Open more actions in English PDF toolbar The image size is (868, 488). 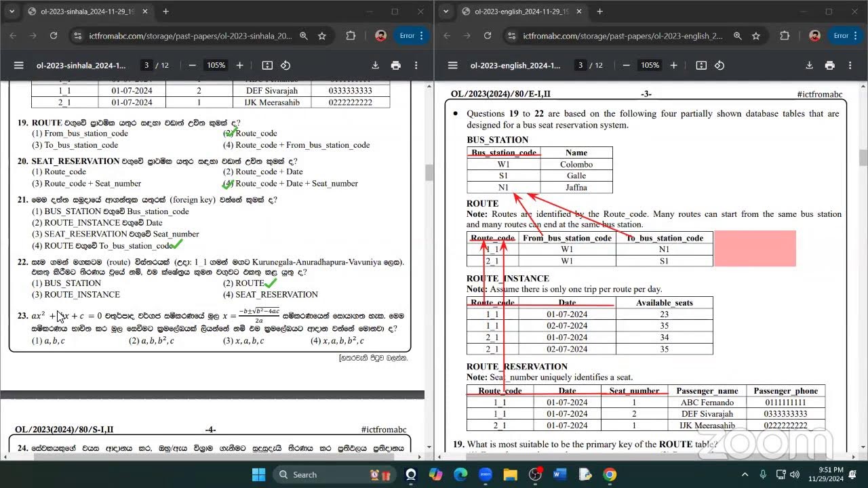tap(850, 65)
